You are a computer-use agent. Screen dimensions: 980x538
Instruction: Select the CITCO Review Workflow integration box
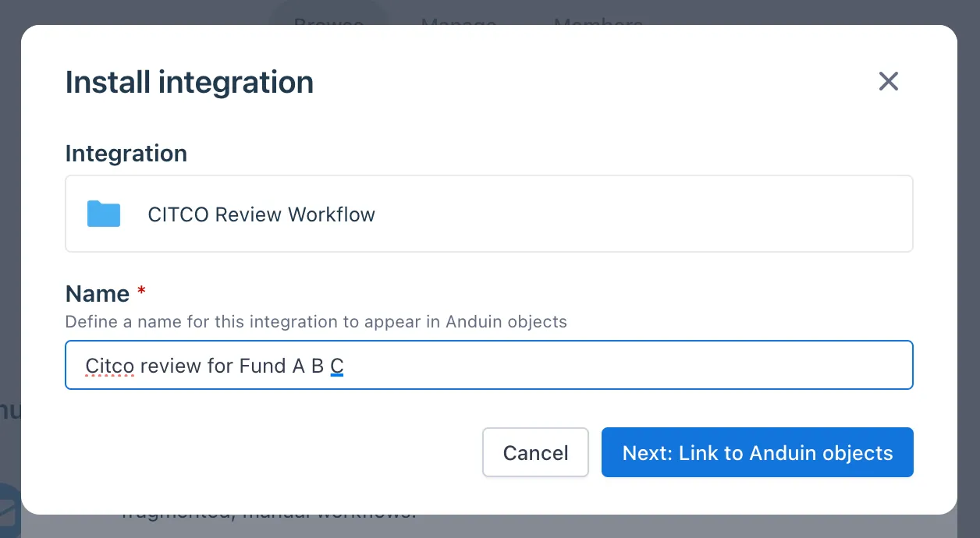tap(489, 214)
